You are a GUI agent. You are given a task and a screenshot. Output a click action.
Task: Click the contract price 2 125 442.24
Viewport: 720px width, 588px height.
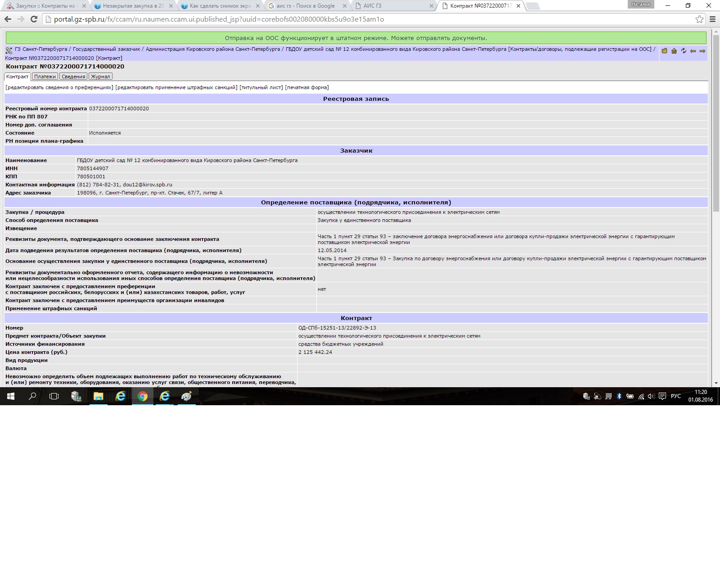(x=315, y=352)
